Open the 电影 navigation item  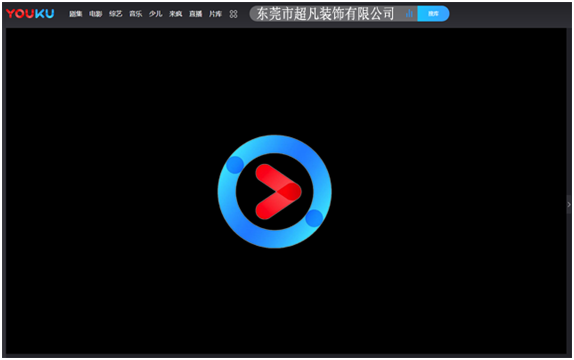[x=96, y=14]
